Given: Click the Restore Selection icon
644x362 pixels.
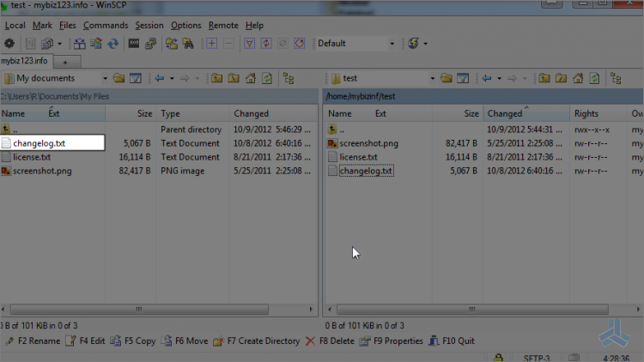Looking at the screenshot, I should [300, 43].
